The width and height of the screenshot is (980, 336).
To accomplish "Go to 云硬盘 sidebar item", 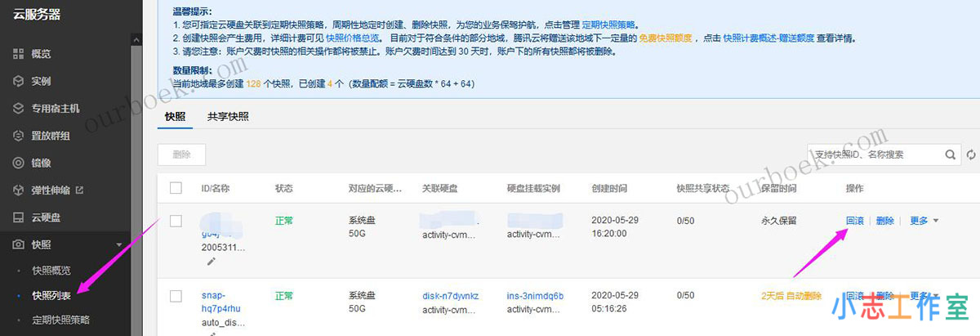I will point(46,217).
